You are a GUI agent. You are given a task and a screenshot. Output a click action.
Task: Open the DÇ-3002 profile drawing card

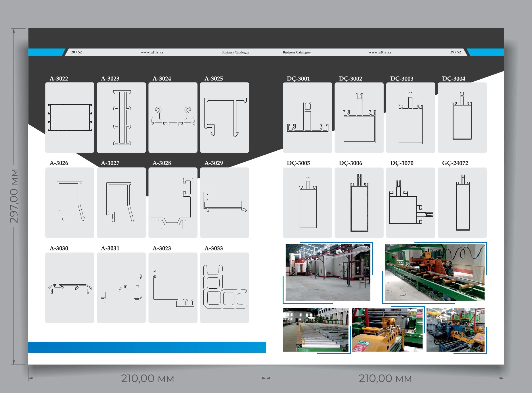pyautogui.click(x=359, y=118)
